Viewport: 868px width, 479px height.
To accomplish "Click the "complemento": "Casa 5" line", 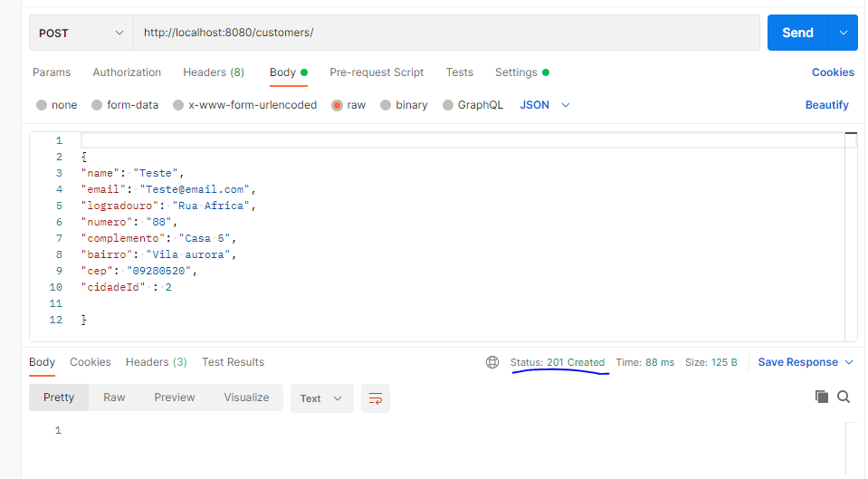I will [x=159, y=238].
